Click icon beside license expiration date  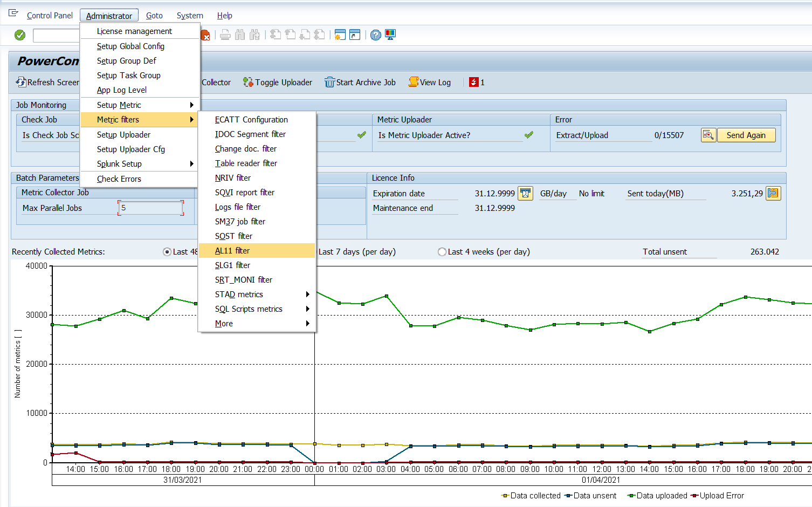525,193
